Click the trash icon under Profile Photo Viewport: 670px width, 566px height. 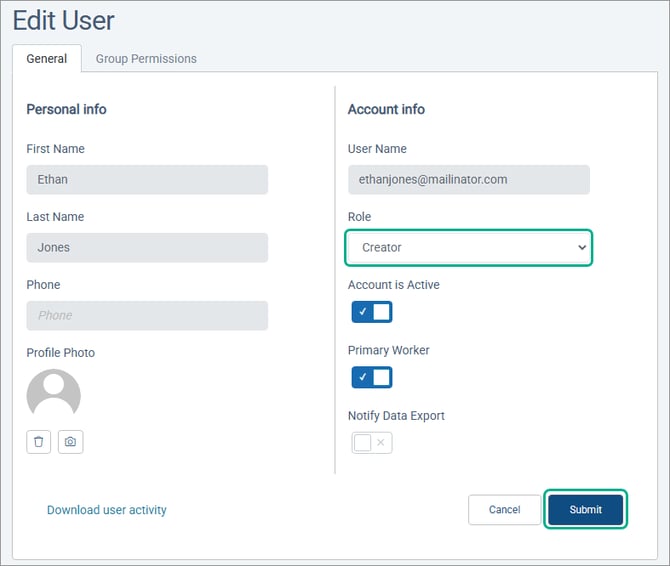[x=39, y=442]
